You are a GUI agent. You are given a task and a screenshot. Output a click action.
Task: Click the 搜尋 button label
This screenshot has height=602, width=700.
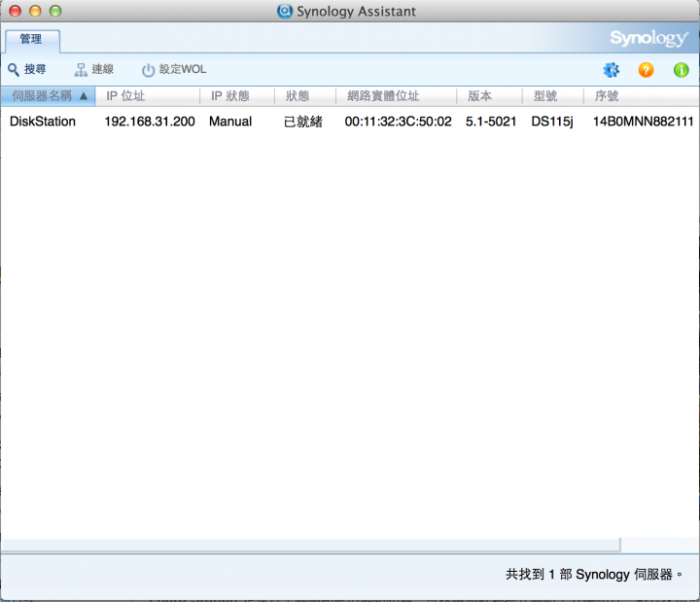point(35,69)
